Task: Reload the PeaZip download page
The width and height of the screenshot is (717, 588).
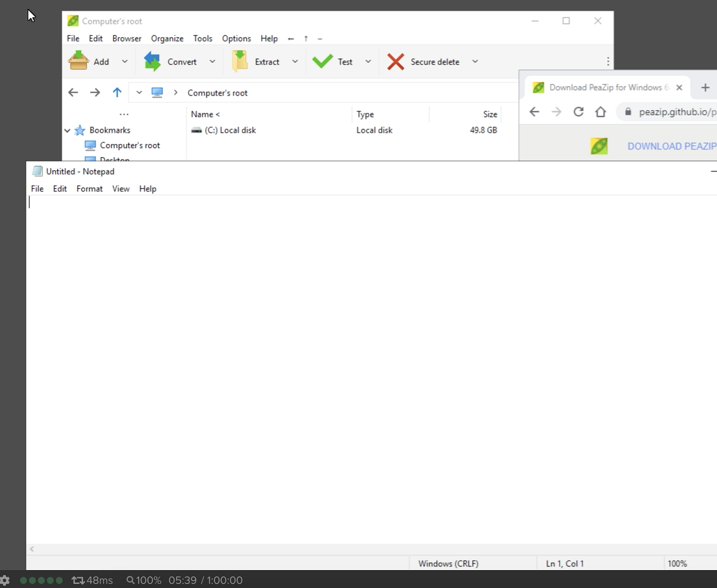Action: click(578, 112)
